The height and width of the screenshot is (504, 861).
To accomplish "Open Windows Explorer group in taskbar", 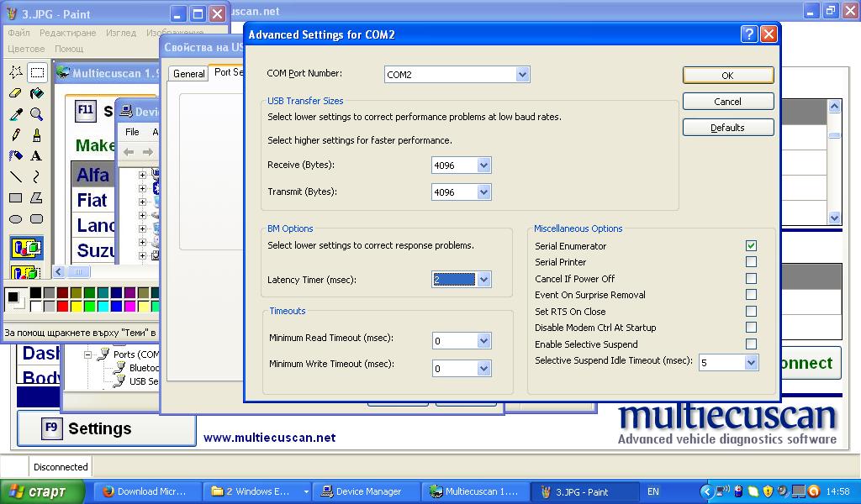I will 256,491.
